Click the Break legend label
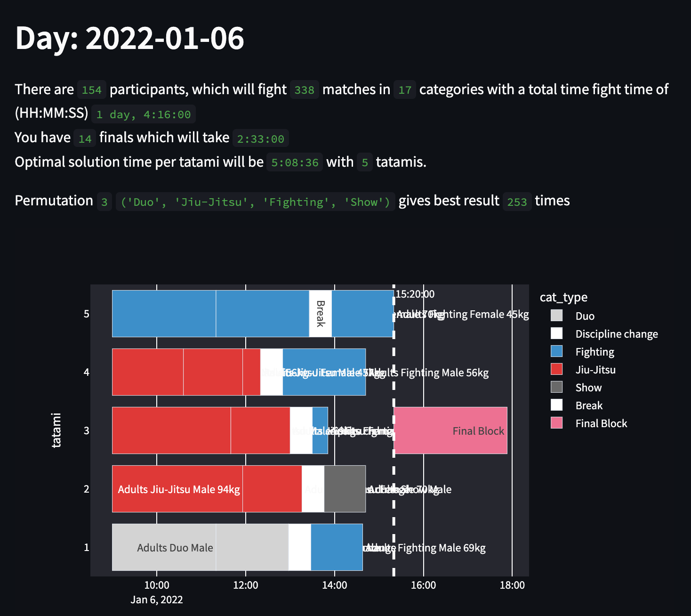 589,405
